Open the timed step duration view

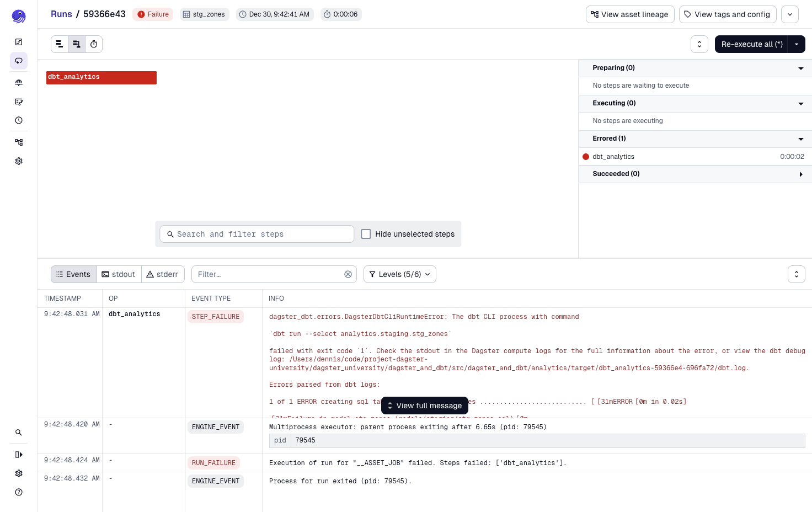94,44
